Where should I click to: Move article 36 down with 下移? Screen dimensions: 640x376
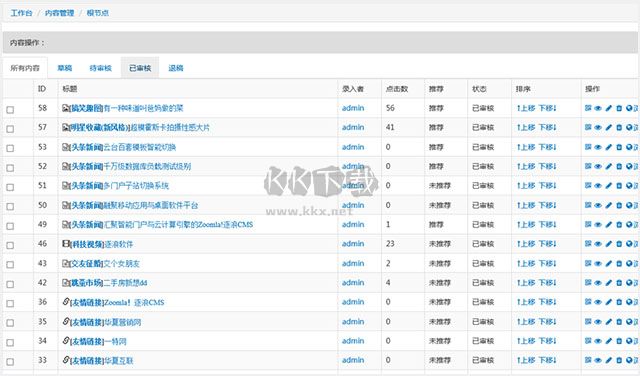(x=547, y=302)
